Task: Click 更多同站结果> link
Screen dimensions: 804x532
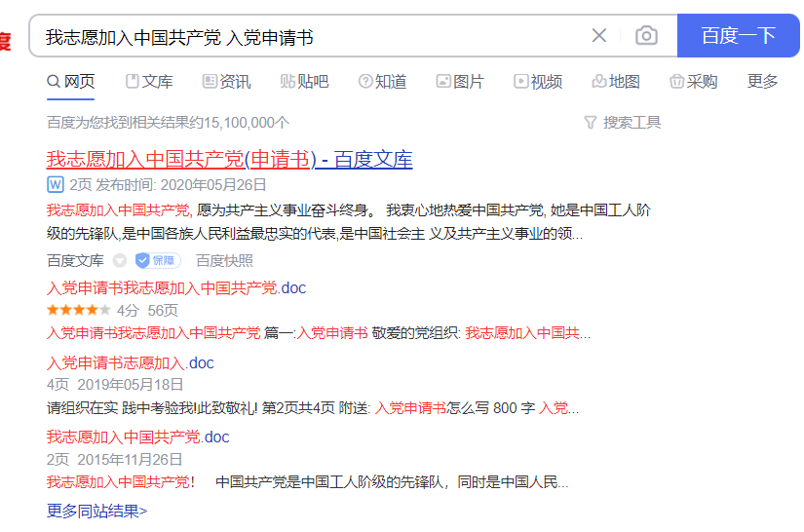Action: (96, 511)
